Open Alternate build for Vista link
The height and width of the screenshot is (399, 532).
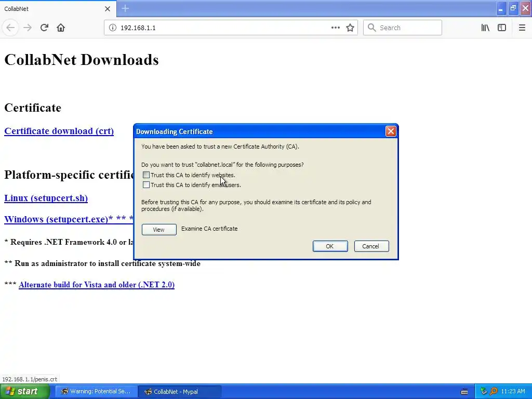(97, 285)
